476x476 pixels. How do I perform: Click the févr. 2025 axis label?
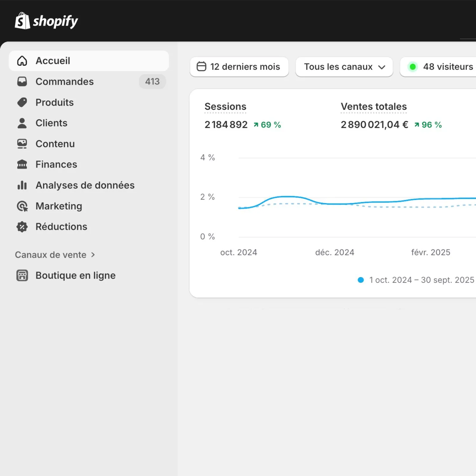coord(431,252)
